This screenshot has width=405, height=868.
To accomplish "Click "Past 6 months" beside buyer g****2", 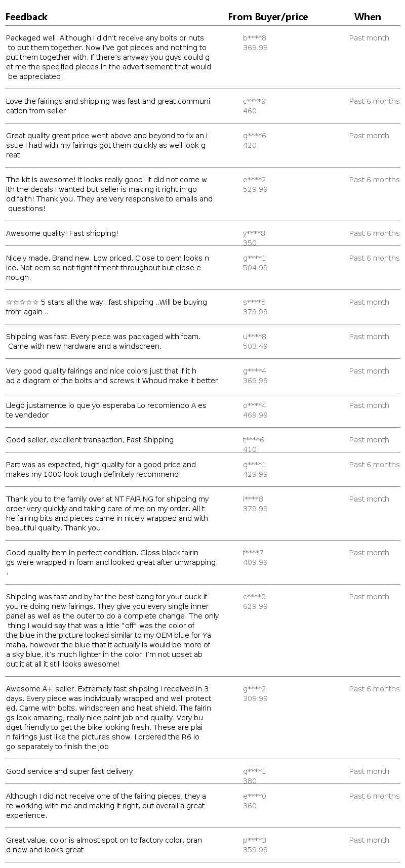I will point(374,689).
